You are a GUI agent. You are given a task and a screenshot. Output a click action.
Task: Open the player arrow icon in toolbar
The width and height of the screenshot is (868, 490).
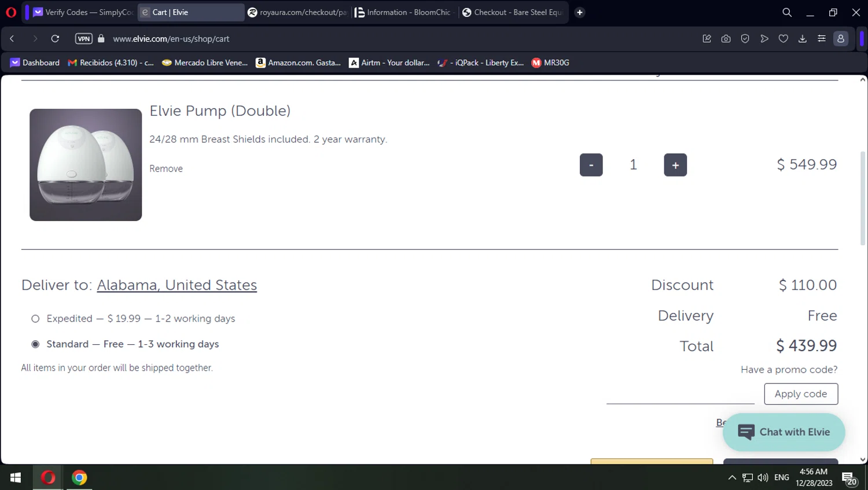(x=764, y=39)
